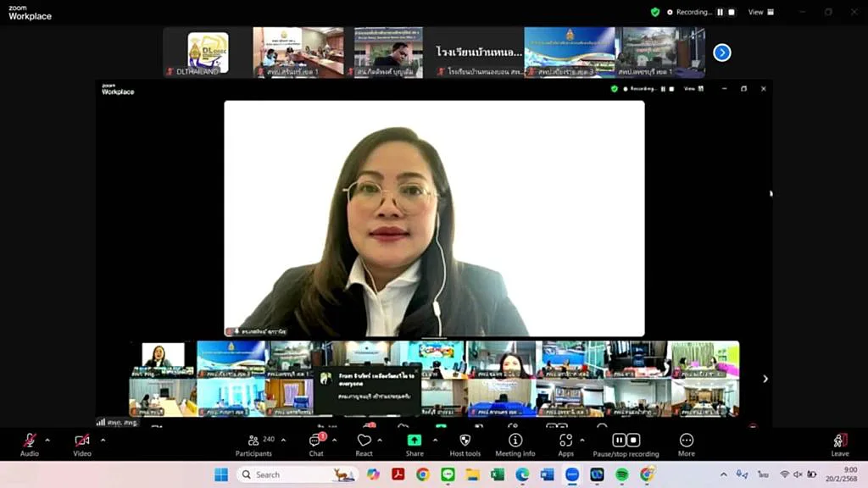The width and height of the screenshot is (868, 488).
Task: Stop recording in bottom toolbar
Action: coord(633,440)
